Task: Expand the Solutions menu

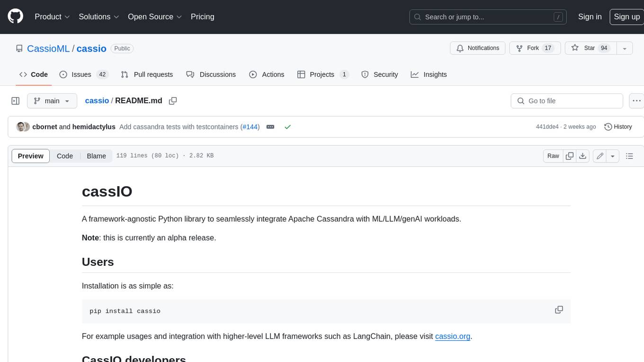Action: tap(99, 17)
